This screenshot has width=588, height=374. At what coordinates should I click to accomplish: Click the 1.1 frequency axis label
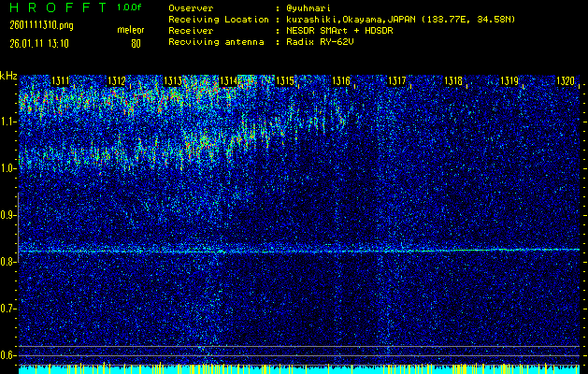(8, 122)
